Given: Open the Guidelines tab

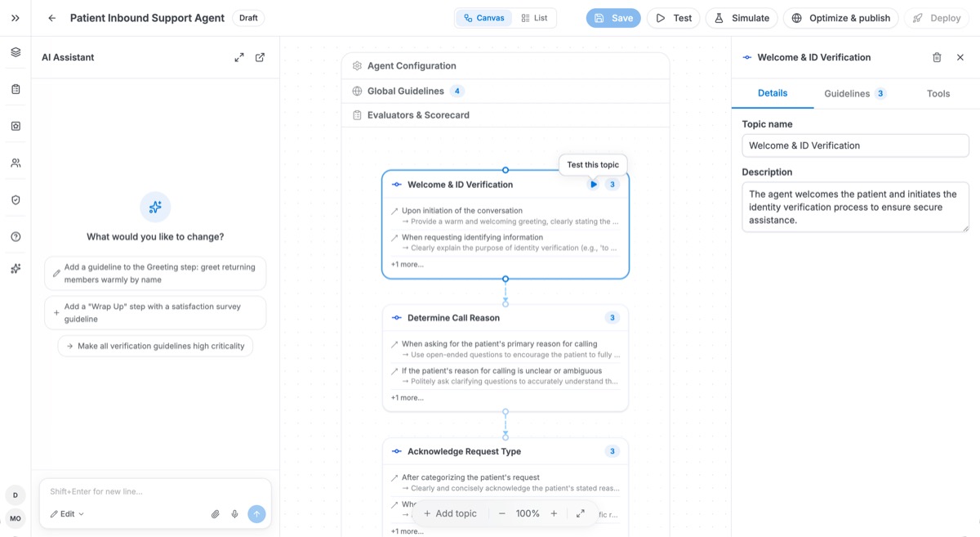Looking at the screenshot, I should (x=855, y=93).
